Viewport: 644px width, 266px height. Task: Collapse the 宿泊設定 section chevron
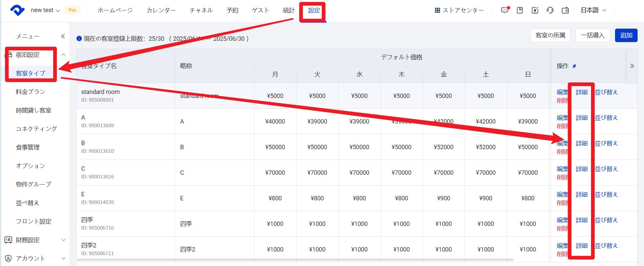coord(63,55)
